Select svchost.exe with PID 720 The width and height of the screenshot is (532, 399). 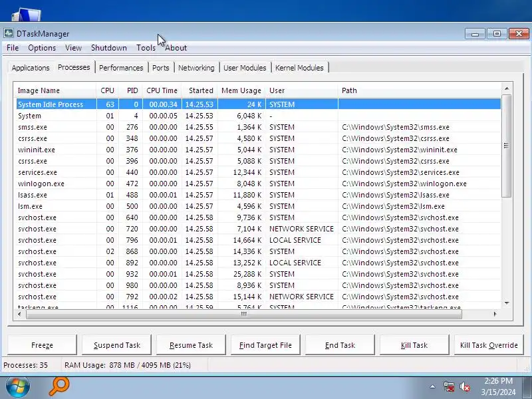coord(258,229)
